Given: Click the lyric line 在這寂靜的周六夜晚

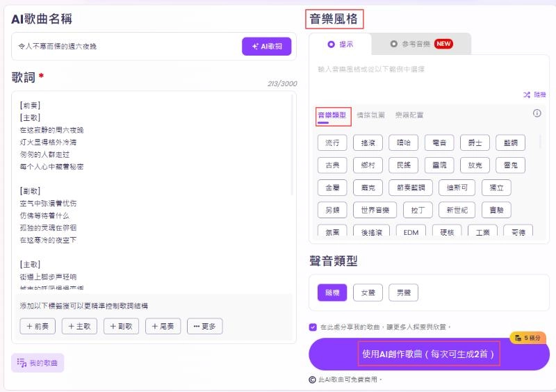Looking at the screenshot, I should 51,130.
